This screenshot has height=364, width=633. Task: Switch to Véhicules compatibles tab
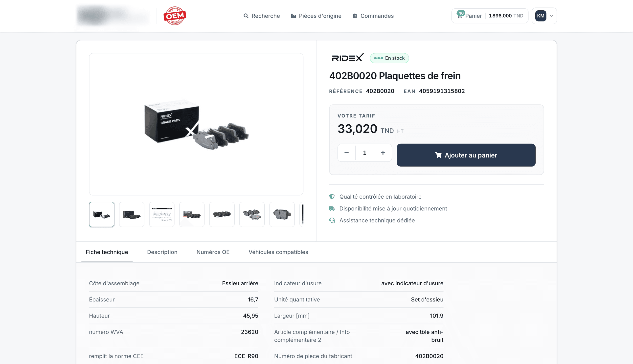(278, 252)
